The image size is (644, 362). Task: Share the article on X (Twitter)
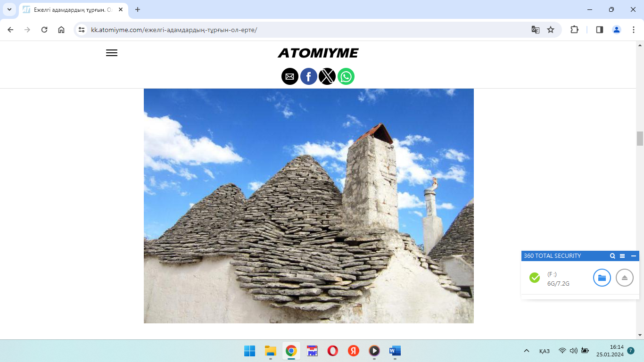tap(327, 76)
